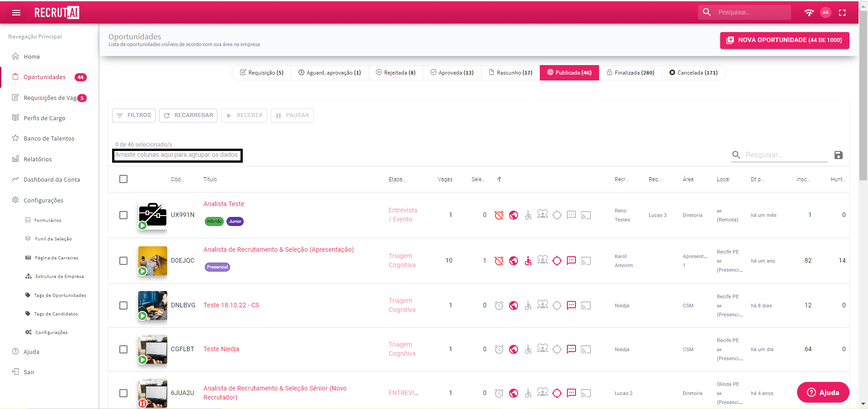The height and width of the screenshot is (409, 868).
Task: Click the alarm icon on Analista Teste row
Action: (499, 215)
